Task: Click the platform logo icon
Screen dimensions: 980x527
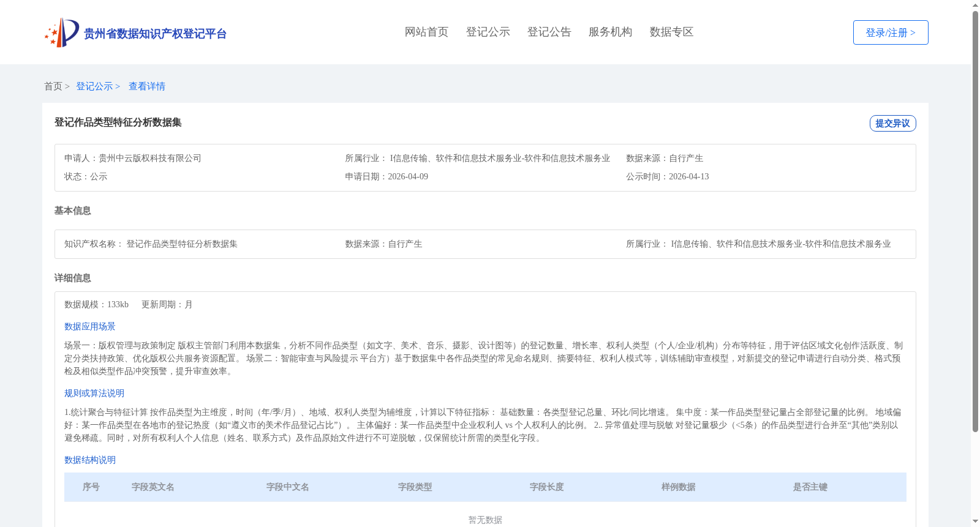Action: coord(62,32)
